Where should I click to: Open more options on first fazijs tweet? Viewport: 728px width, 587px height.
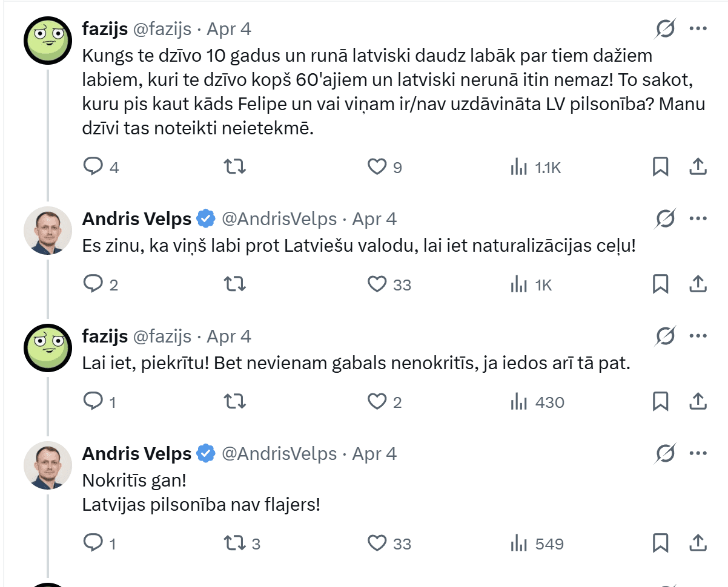(x=698, y=29)
